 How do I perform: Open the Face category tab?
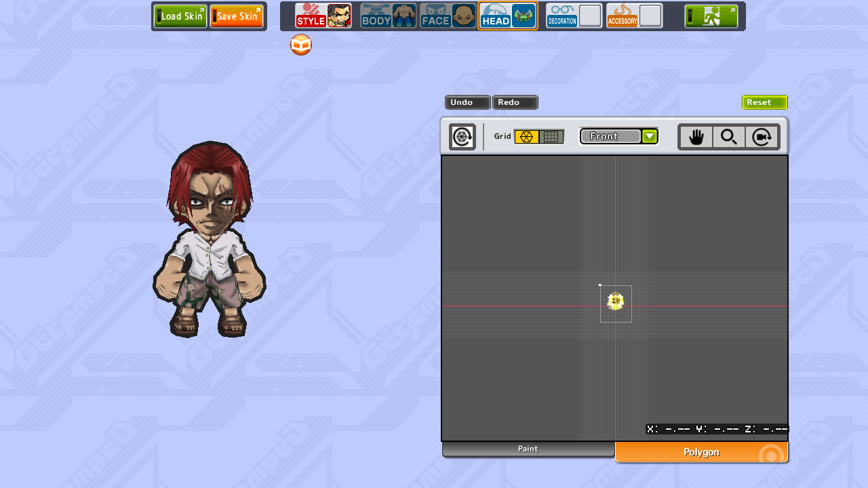pyautogui.click(x=448, y=16)
